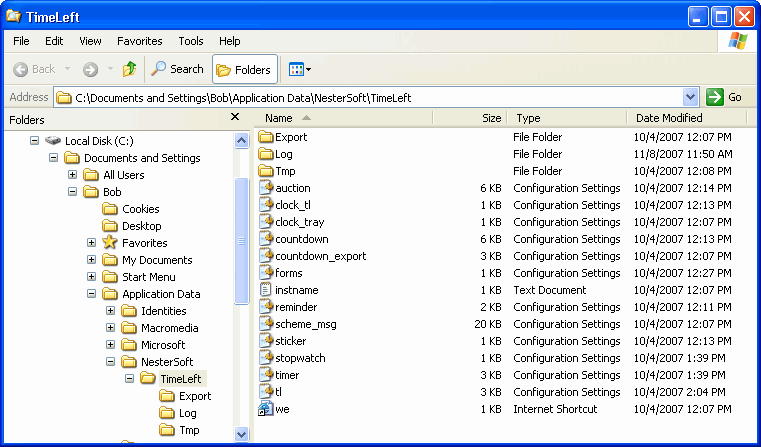Open the Address bar dropdown arrow

point(690,98)
